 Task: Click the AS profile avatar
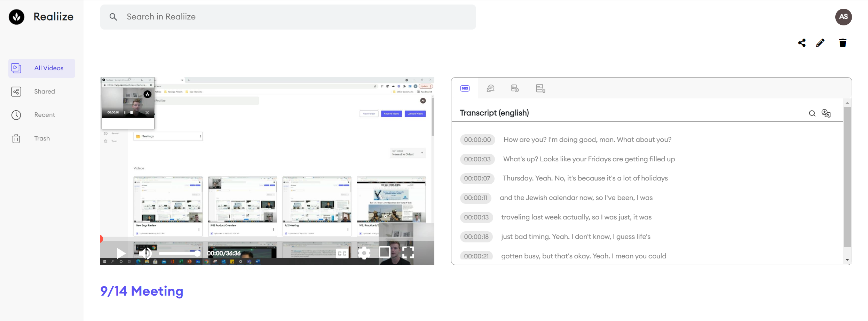(843, 16)
